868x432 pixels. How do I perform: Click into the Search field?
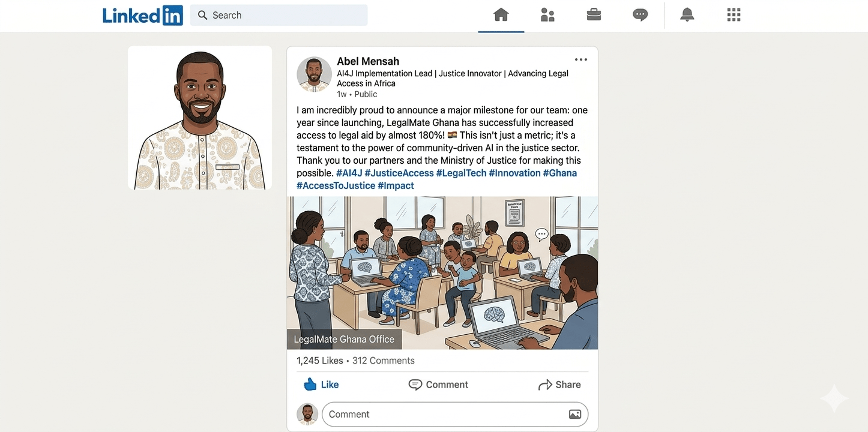[279, 15]
